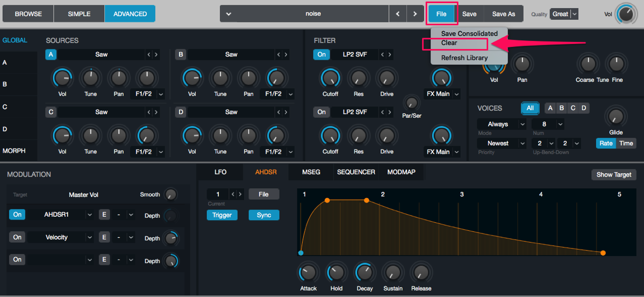Select next waveform for Source D

point(285,112)
